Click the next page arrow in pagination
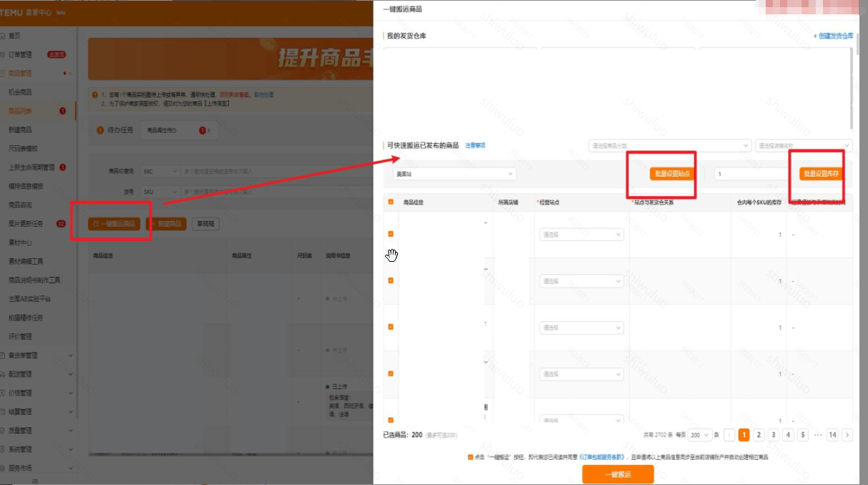 [x=847, y=435]
